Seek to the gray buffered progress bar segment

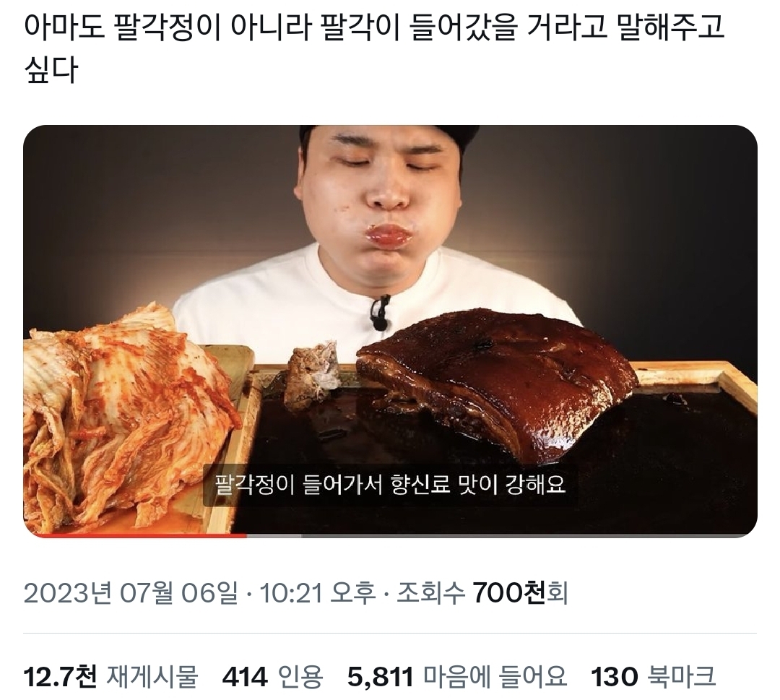[x=274, y=536]
